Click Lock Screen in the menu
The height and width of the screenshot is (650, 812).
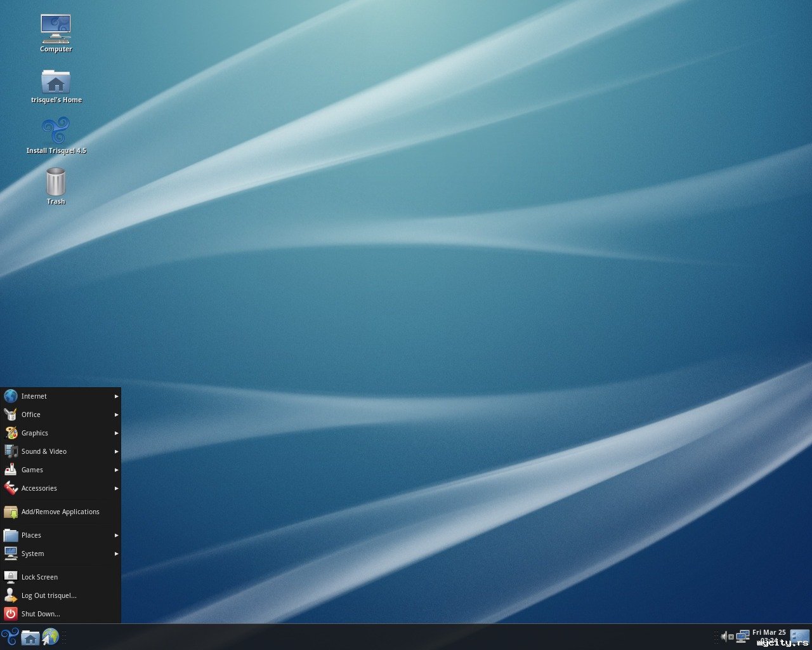pos(39,577)
